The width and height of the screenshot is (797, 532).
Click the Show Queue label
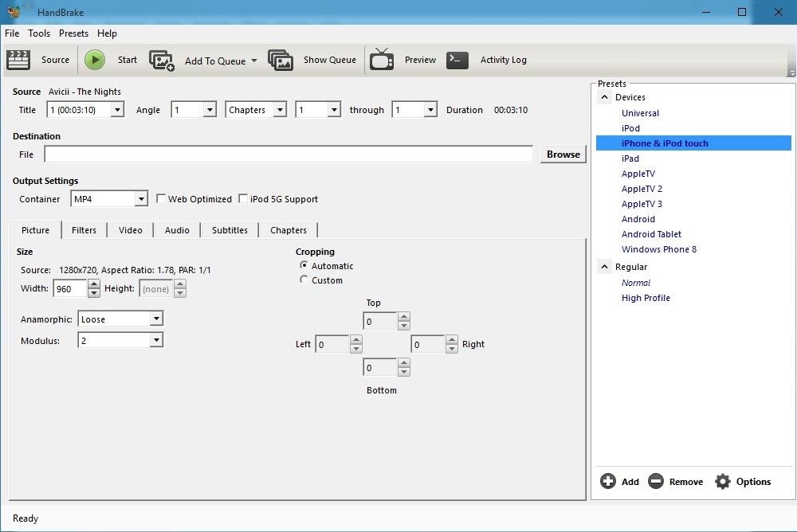330,60
